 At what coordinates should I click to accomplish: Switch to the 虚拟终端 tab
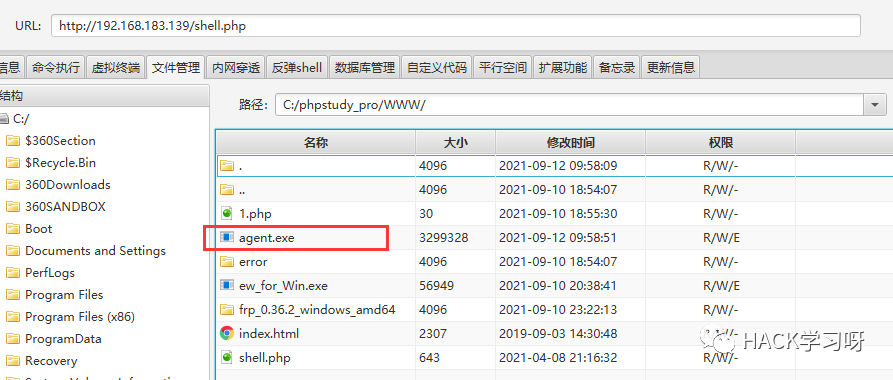(116, 67)
